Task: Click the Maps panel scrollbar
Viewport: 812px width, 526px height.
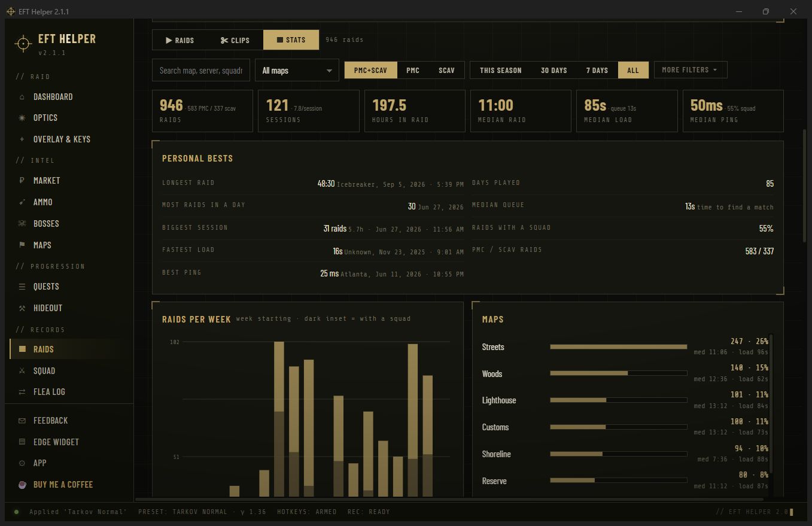Action: (771, 404)
